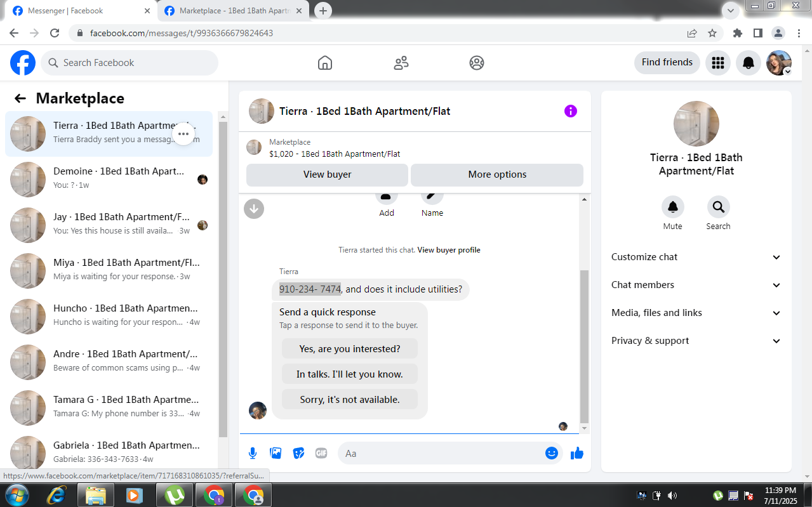
Task: Open the Facebook menu grid icon
Action: tap(718, 63)
